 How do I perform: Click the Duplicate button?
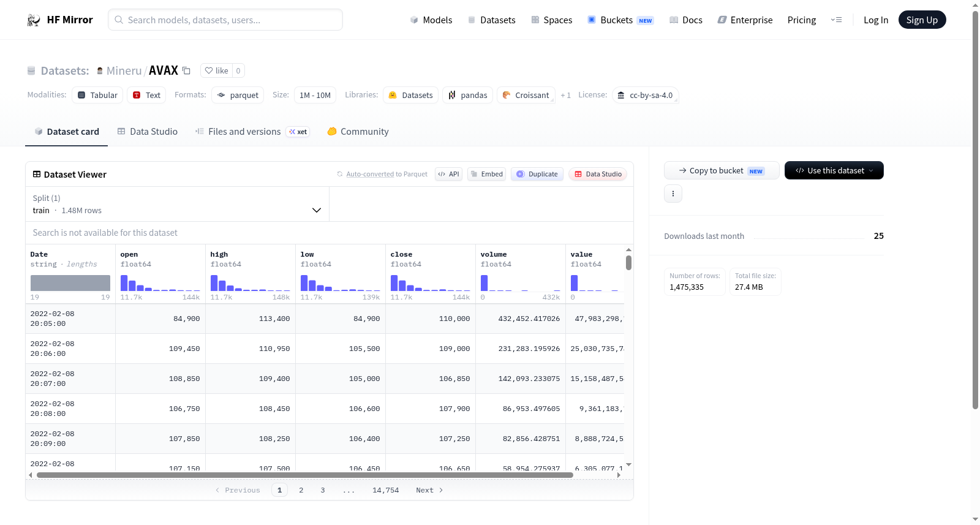coord(537,174)
